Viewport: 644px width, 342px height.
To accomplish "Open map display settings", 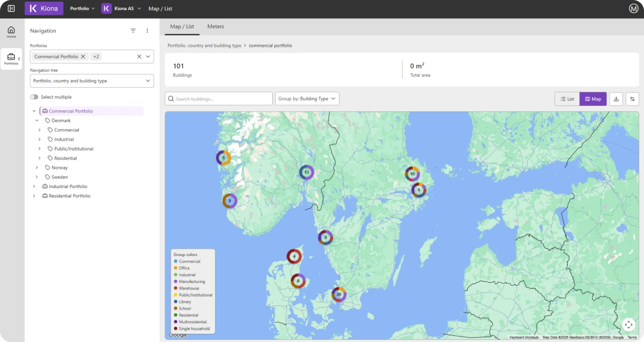I will coord(632,99).
